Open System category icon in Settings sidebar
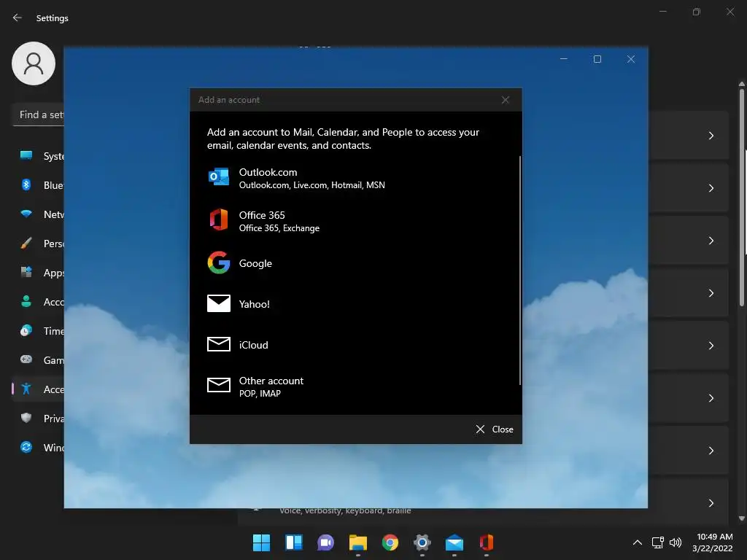 tap(26, 155)
